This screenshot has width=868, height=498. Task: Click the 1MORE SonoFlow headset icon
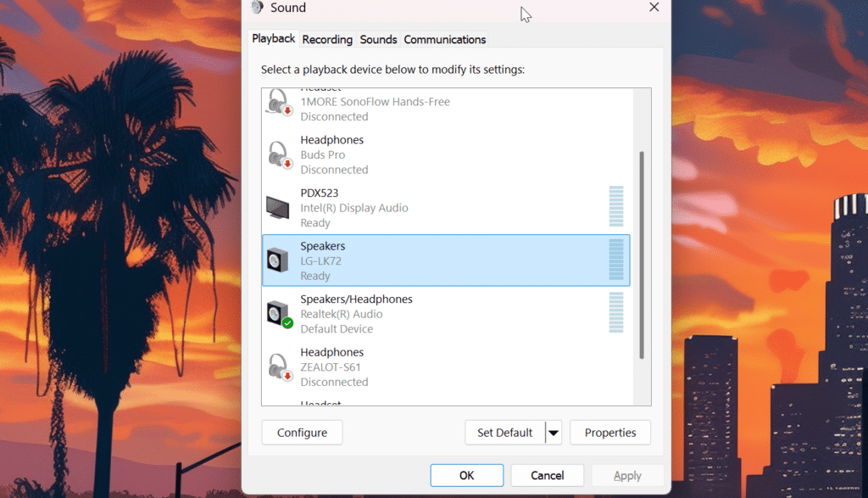coord(278,103)
